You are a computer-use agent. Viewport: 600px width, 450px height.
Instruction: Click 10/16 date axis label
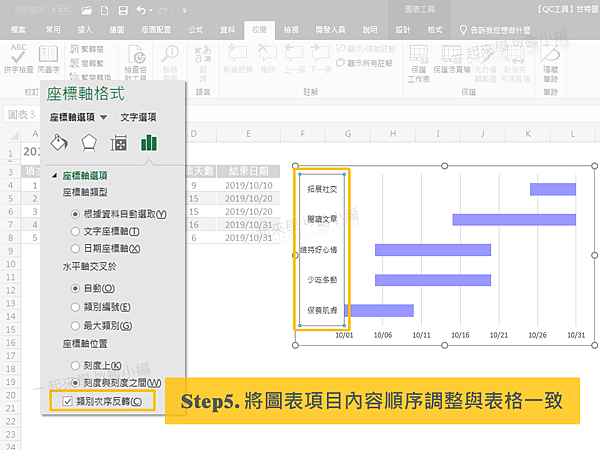pos(460,335)
